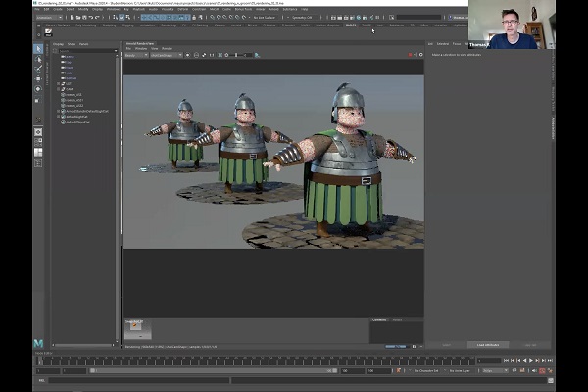Switch to the Poly Modeling shelf tab
The height and width of the screenshot is (392, 588).
pos(86,25)
